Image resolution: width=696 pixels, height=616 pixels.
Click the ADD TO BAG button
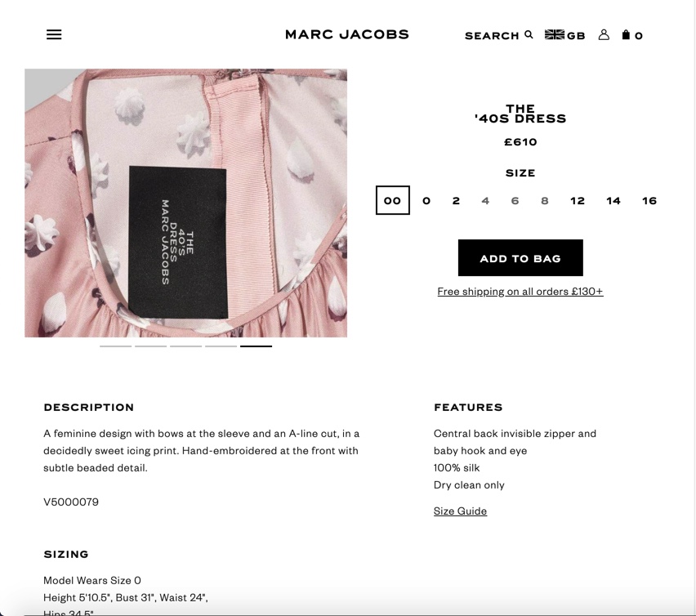tap(520, 258)
